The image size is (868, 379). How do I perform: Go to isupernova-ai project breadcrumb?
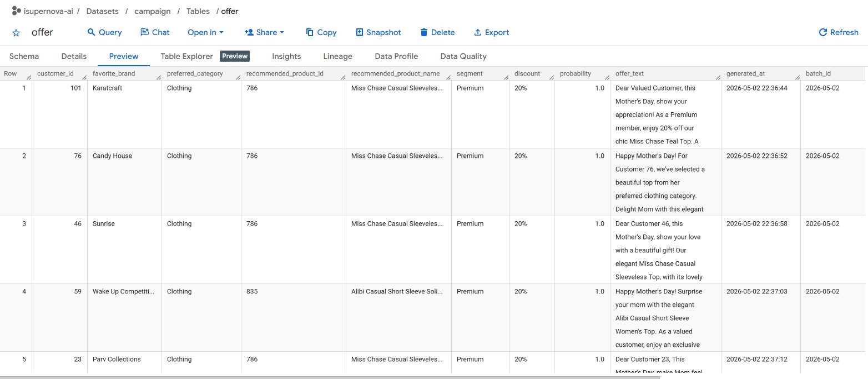point(49,11)
